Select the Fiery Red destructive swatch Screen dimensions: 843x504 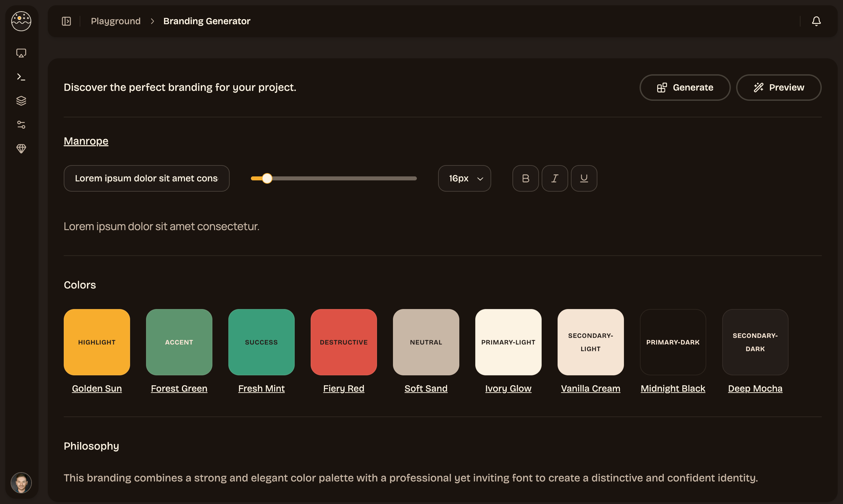344,342
